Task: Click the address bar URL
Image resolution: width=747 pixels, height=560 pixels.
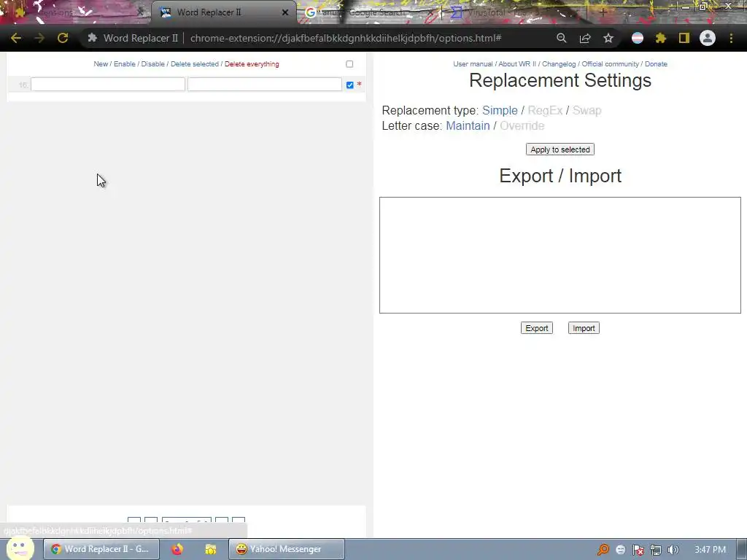Action: pyautogui.click(x=345, y=38)
